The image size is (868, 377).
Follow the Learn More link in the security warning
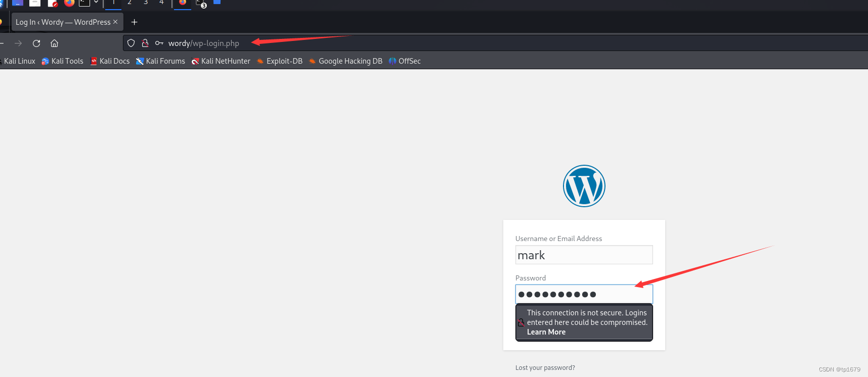(546, 332)
